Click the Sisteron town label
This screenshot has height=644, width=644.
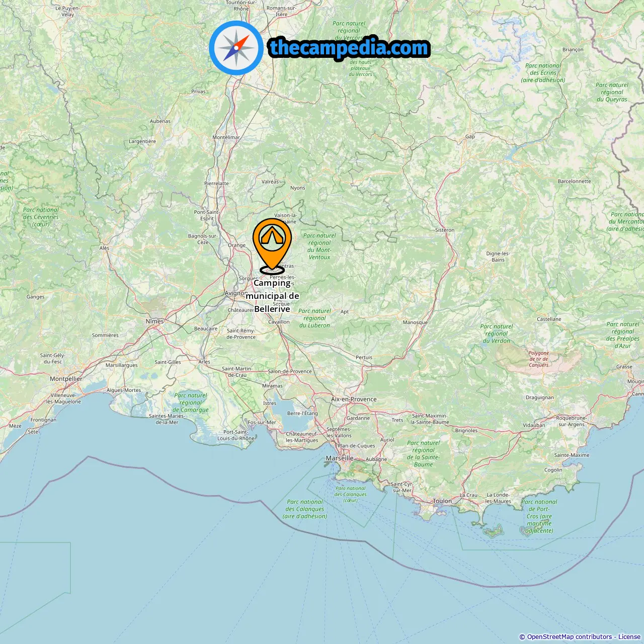point(445,230)
